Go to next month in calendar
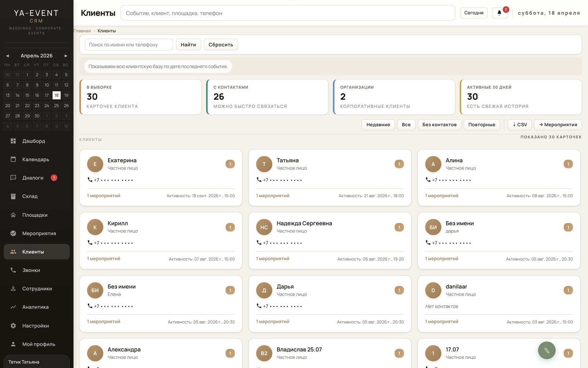 click(66, 56)
